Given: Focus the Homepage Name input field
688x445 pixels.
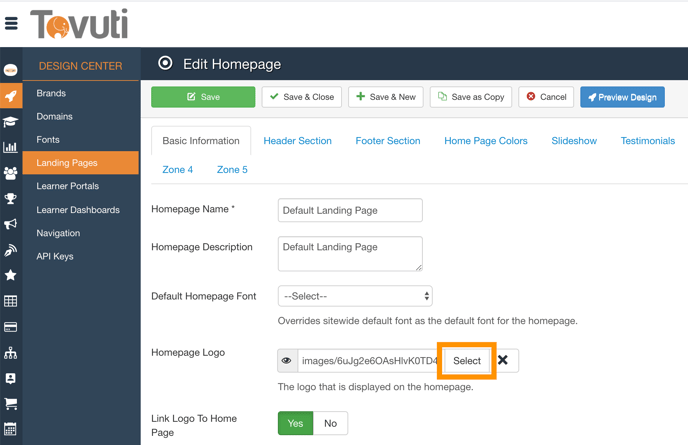Looking at the screenshot, I should click(x=350, y=211).
